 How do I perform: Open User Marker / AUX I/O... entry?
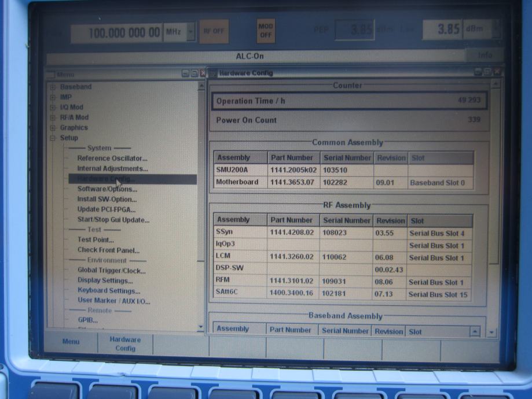[x=114, y=301]
